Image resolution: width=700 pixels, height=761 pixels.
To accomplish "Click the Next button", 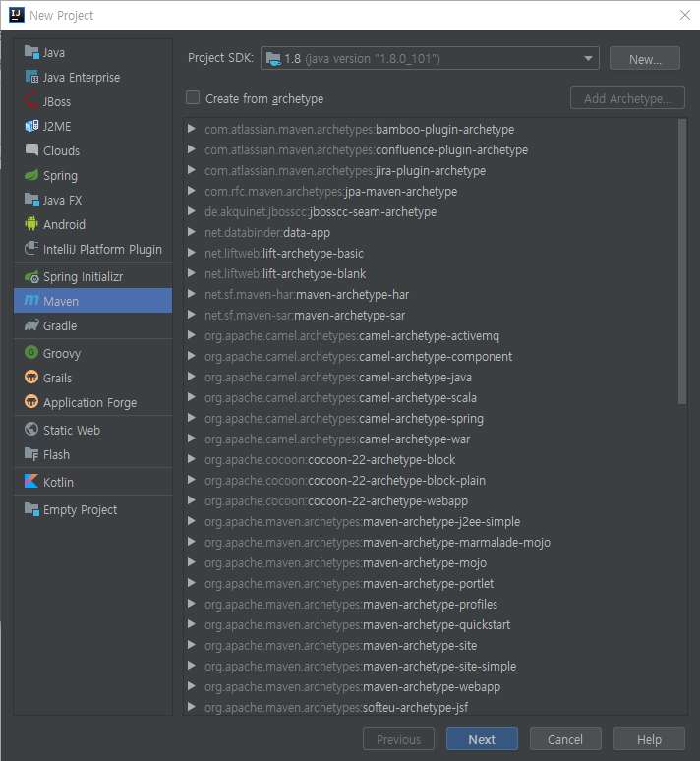I will tap(482, 739).
